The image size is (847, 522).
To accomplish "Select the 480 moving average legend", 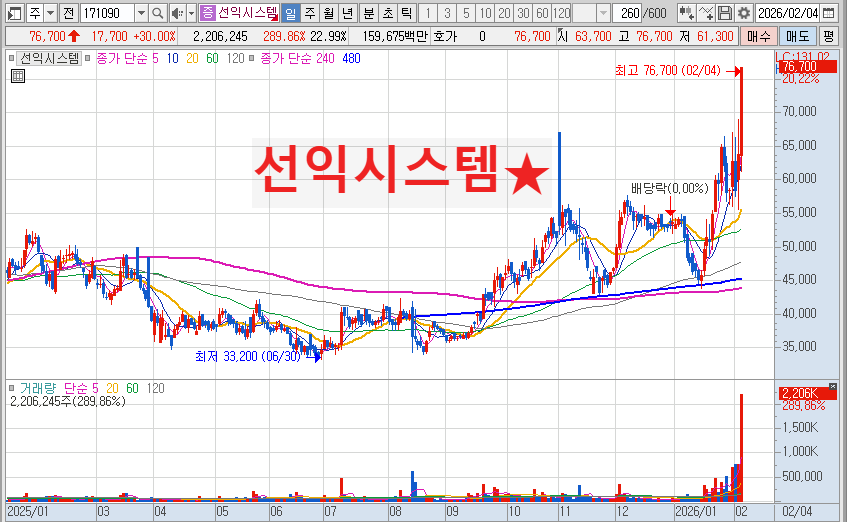I will pyautogui.click(x=351, y=58).
